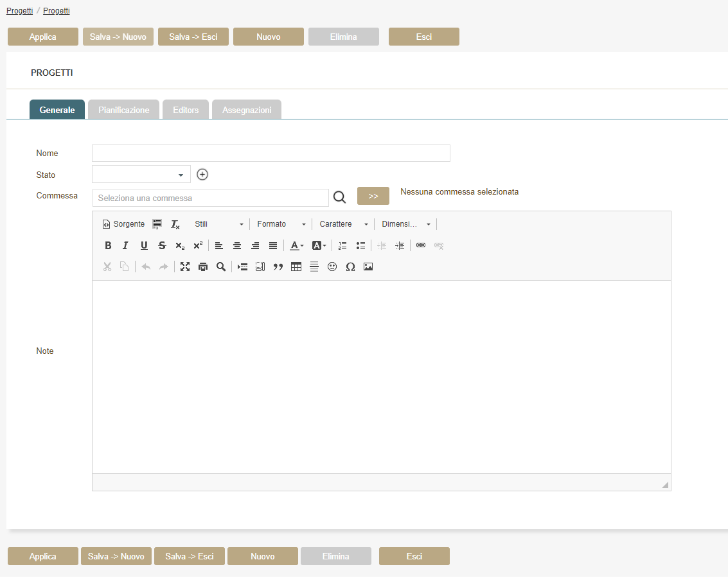Open the text color picker
This screenshot has width=728, height=578.
pos(296,245)
